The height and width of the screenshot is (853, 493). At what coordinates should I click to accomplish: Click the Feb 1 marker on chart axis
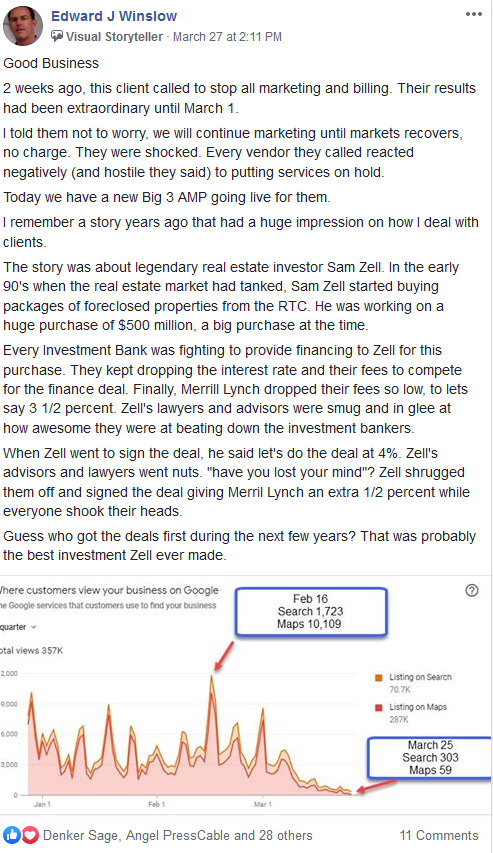[157, 804]
